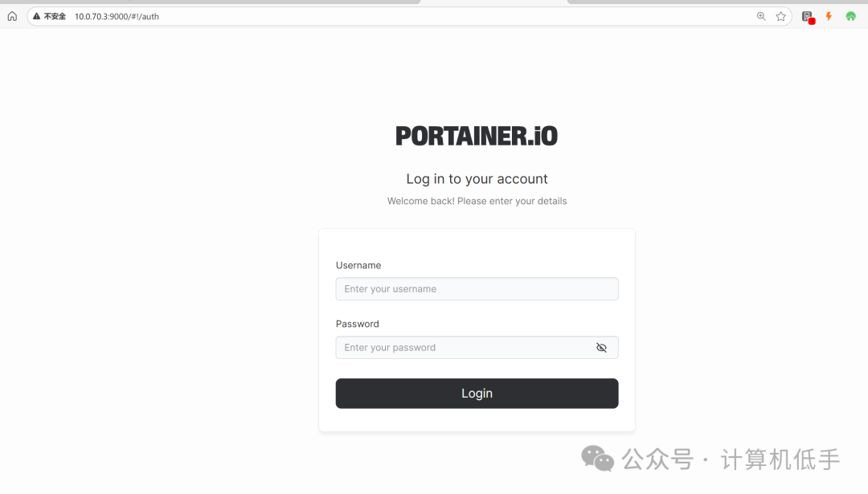
Task: Go to the browser home page icon
Action: pos(12,17)
